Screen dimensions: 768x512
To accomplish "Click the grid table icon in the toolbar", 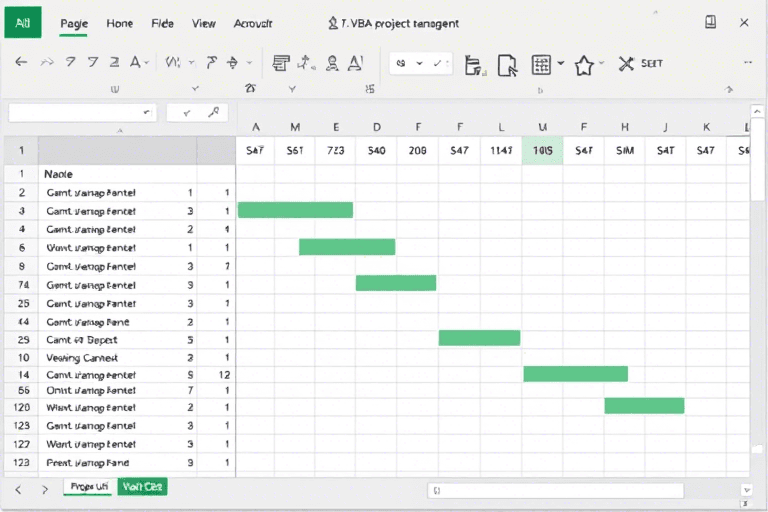I will 541,64.
